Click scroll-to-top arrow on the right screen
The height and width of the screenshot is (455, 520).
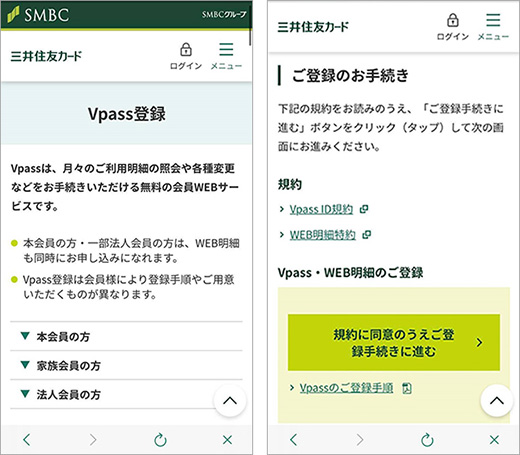click(x=497, y=400)
